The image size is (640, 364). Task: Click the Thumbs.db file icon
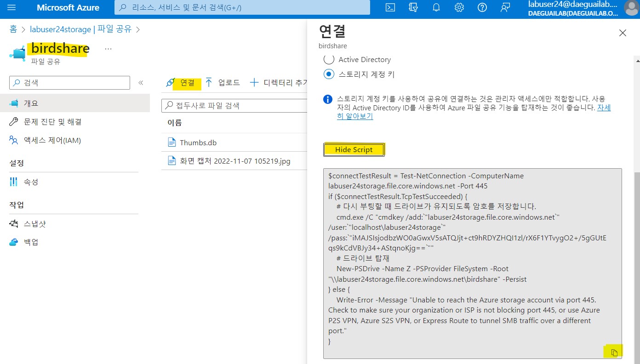click(171, 142)
